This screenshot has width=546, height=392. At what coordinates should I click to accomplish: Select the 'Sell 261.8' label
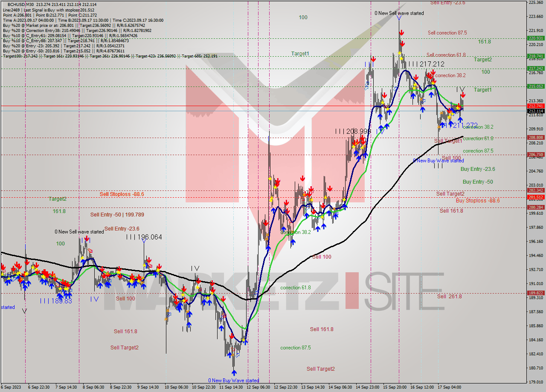coord(450,297)
